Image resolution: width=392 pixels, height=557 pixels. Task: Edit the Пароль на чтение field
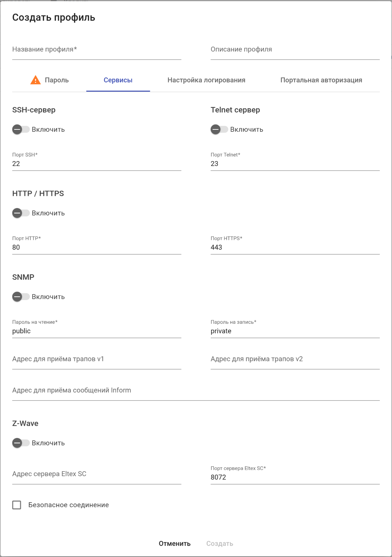tap(96, 331)
